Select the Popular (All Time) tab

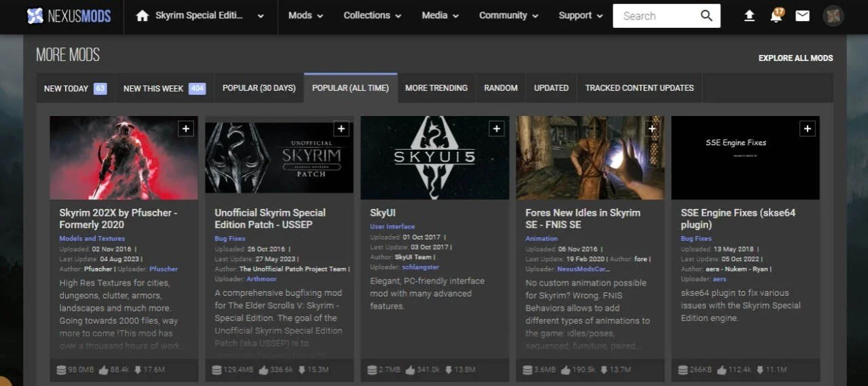pos(350,88)
